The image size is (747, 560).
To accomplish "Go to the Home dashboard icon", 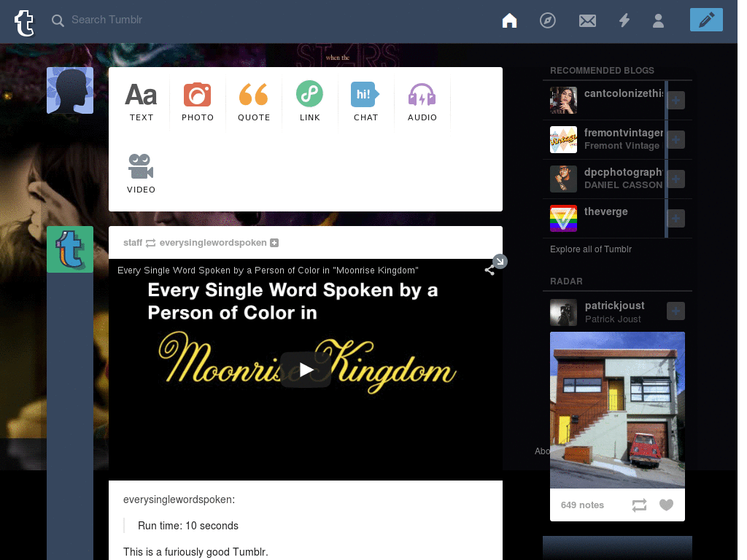I will [509, 20].
